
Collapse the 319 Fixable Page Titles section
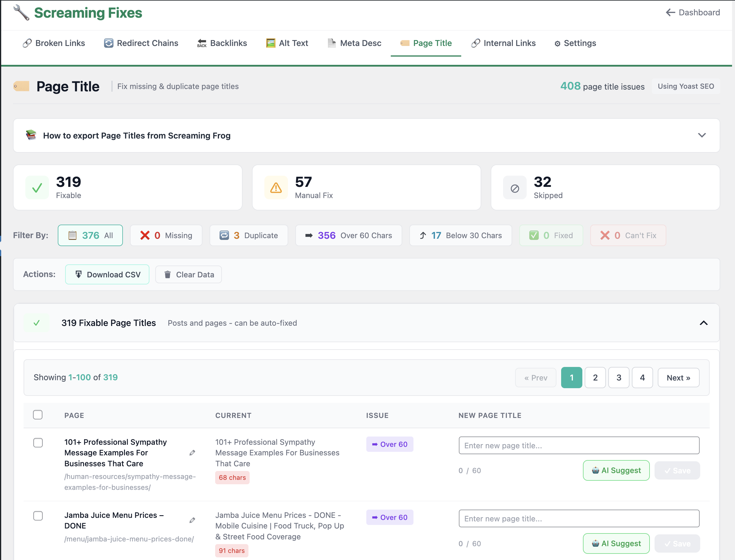tap(704, 323)
